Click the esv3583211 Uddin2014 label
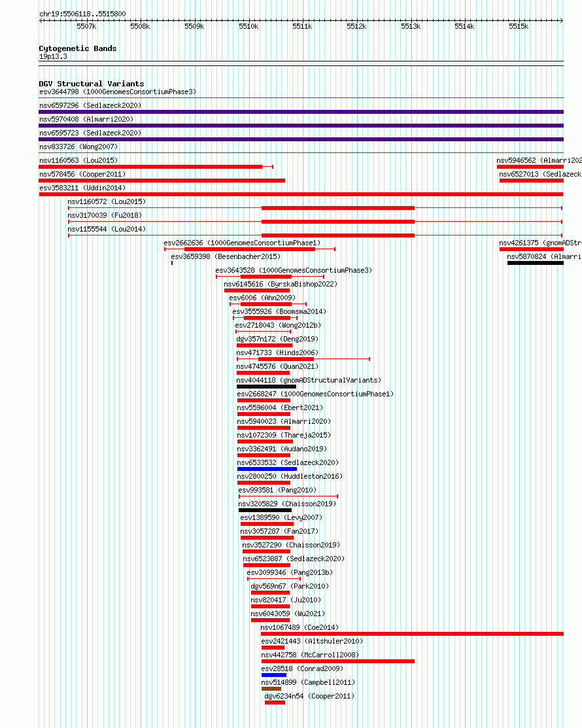 (82, 188)
